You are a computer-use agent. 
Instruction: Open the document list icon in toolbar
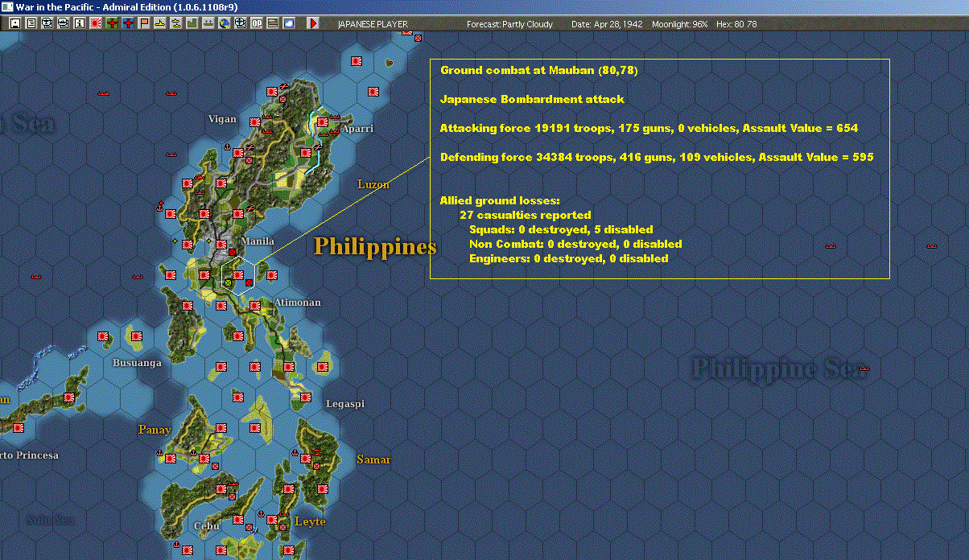(31, 23)
